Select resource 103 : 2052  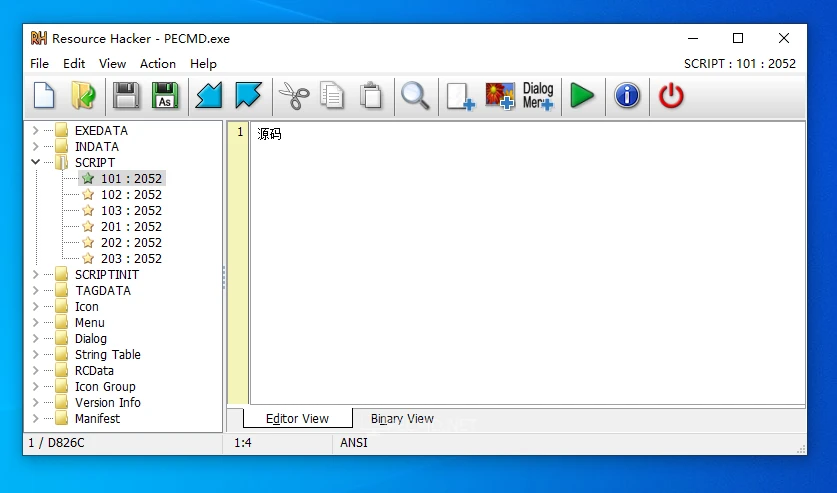(x=131, y=210)
